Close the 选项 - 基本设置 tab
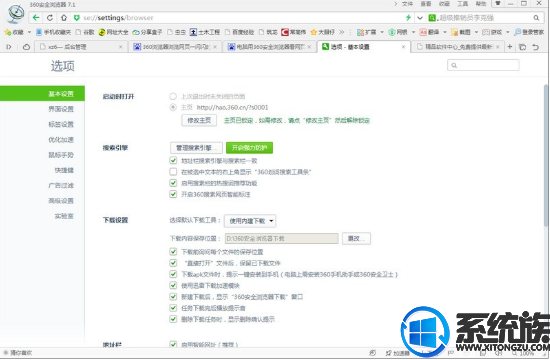Screen dimensions: 550x360 click(403, 47)
